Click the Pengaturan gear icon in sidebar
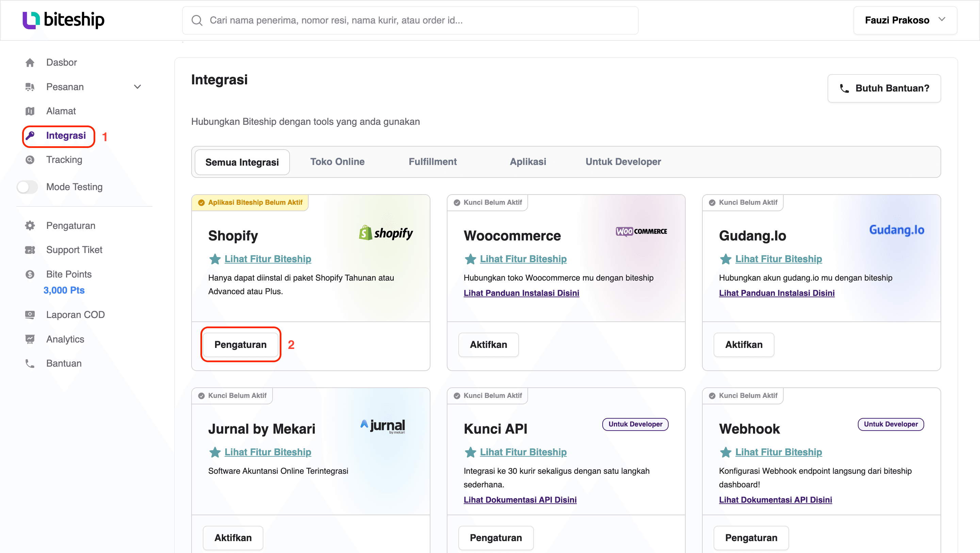 [x=30, y=225]
